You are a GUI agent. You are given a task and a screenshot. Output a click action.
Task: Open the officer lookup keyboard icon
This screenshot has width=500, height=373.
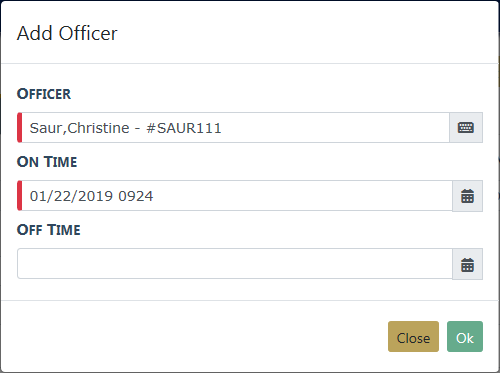tap(466, 128)
